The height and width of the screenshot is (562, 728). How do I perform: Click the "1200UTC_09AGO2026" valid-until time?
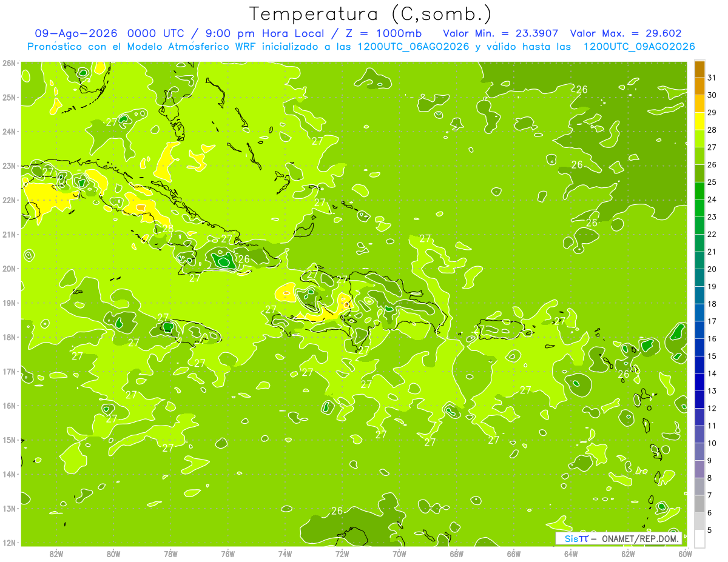(x=639, y=47)
